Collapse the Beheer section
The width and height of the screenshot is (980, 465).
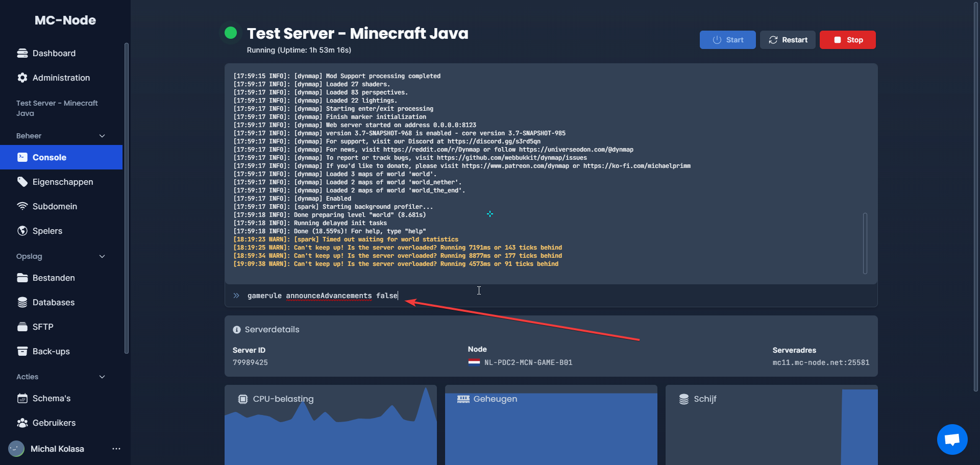coord(102,136)
